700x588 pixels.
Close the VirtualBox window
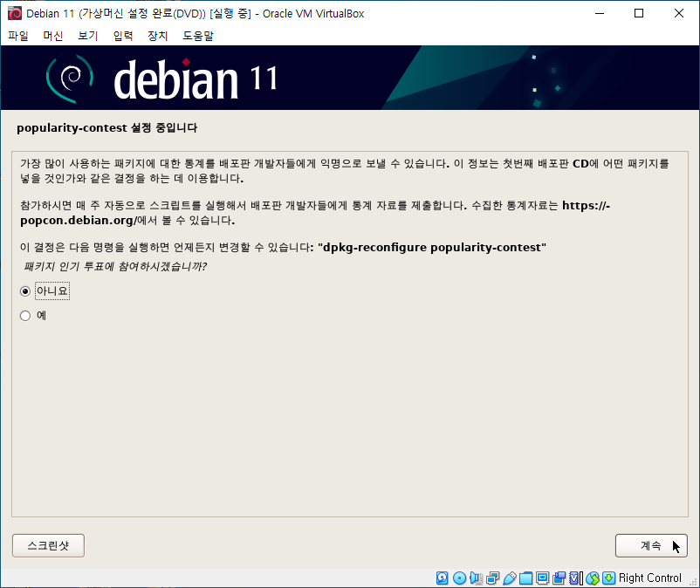pos(678,13)
